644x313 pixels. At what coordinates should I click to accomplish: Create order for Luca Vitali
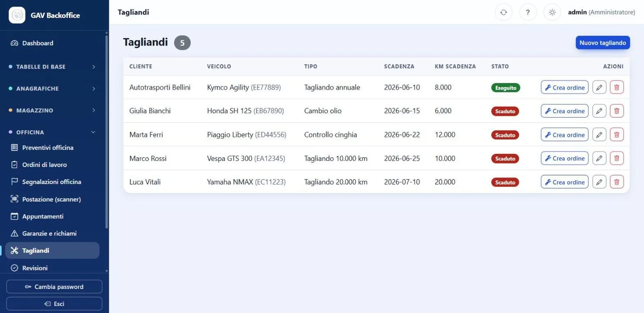click(x=565, y=182)
